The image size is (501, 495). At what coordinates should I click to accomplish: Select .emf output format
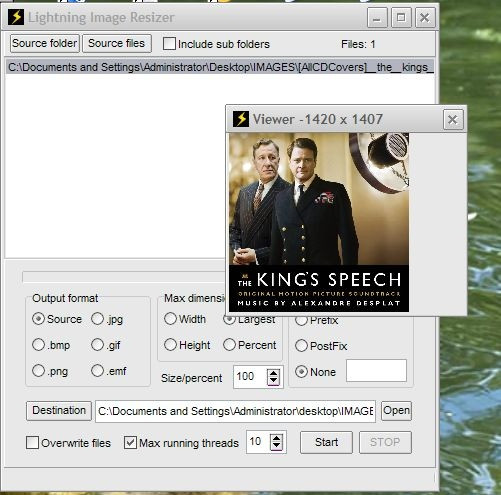pos(97,371)
